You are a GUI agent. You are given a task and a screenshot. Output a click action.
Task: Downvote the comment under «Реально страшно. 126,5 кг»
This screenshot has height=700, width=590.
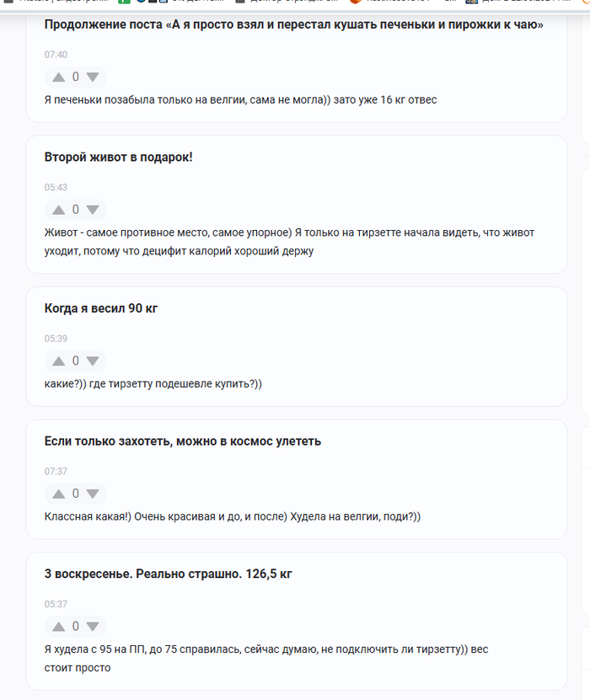93,627
